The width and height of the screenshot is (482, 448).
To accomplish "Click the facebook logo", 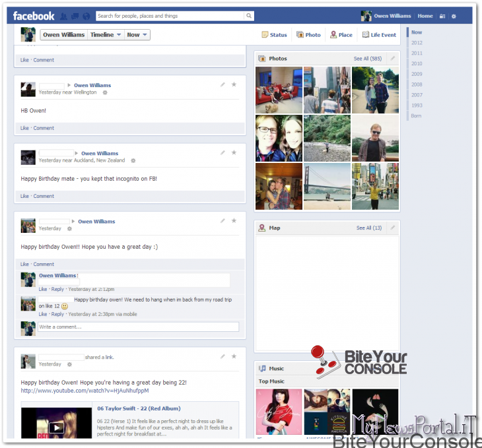I will [34, 16].
